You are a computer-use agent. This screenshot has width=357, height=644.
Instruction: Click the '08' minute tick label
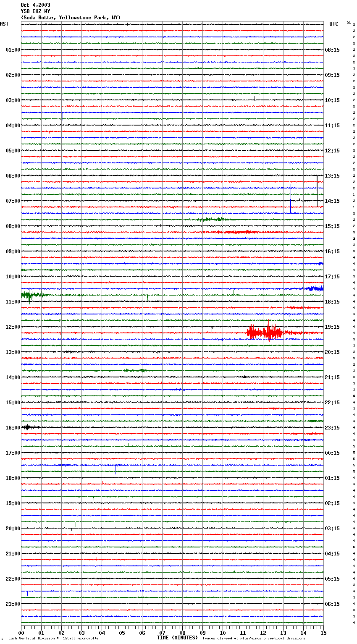pos(182,633)
